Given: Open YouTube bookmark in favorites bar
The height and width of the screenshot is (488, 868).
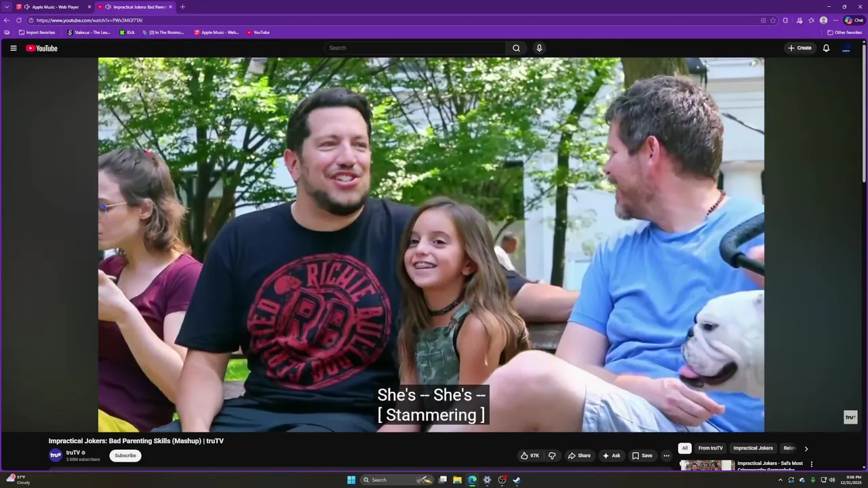Looking at the screenshot, I should 258,33.
